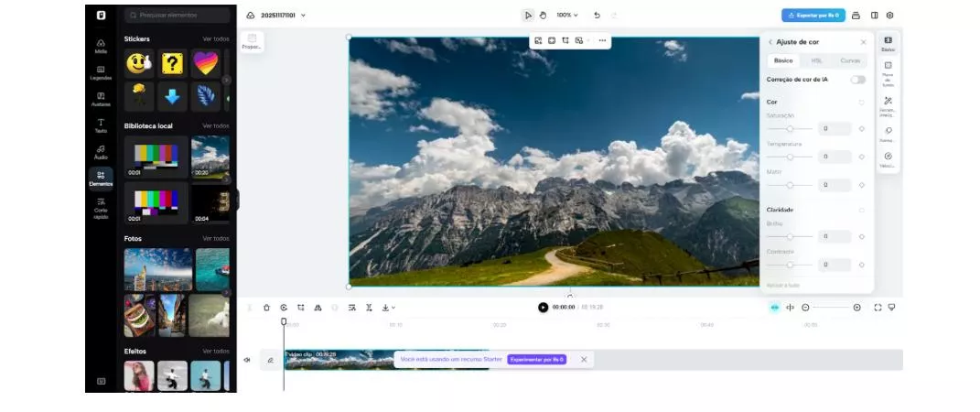The image size is (980, 412).
Task: Delete the clip with the trash icon
Action: click(266, 308)
